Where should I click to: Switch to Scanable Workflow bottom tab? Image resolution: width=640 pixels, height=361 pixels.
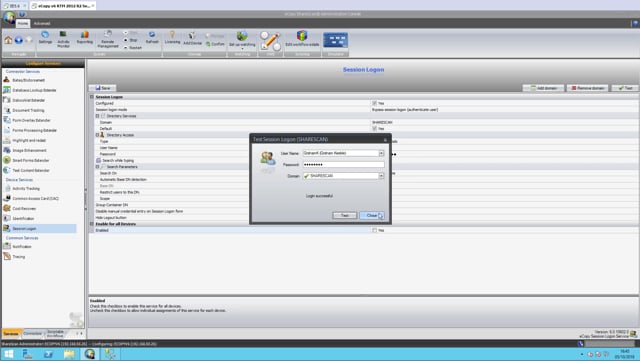pyautogui.click(x=56, y=334)
